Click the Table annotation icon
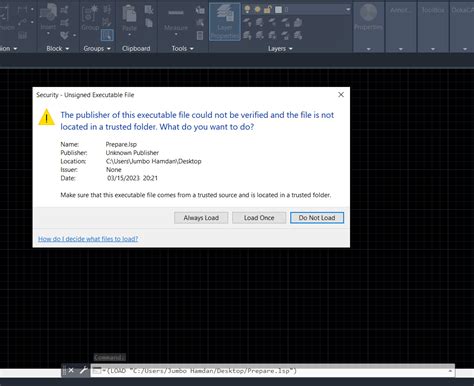Screen dimensions: 474x386 coord(23,35)
